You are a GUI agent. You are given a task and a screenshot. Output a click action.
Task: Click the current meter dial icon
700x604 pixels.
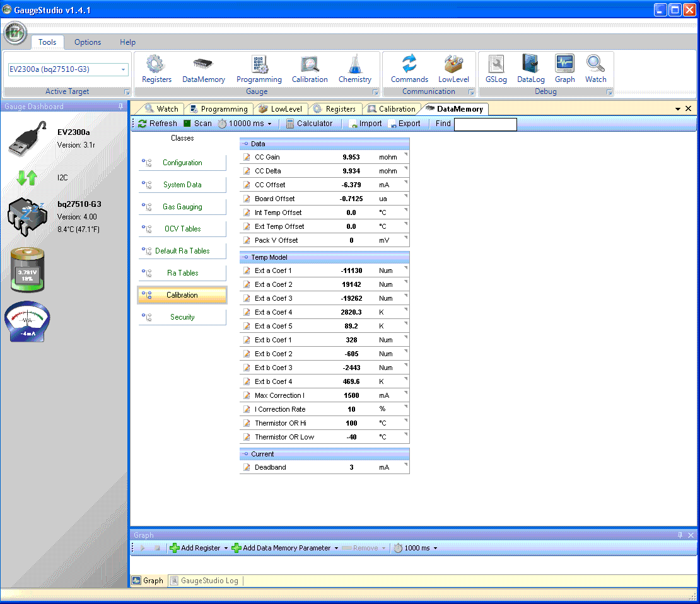tap(27, 322)
